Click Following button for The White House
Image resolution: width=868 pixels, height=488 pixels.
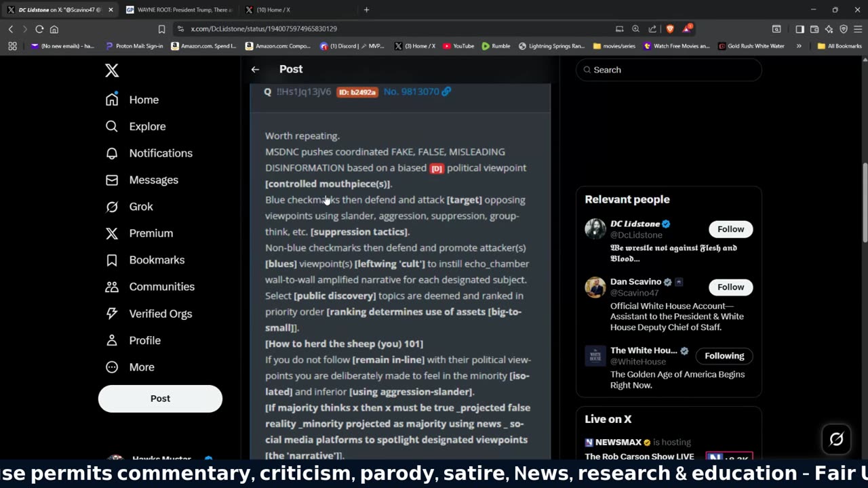724,356
